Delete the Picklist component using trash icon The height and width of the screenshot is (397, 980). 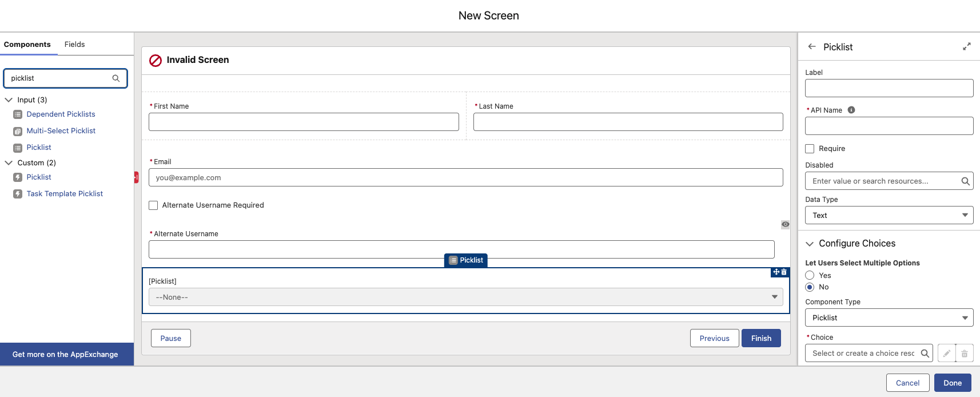click(784, 272)
